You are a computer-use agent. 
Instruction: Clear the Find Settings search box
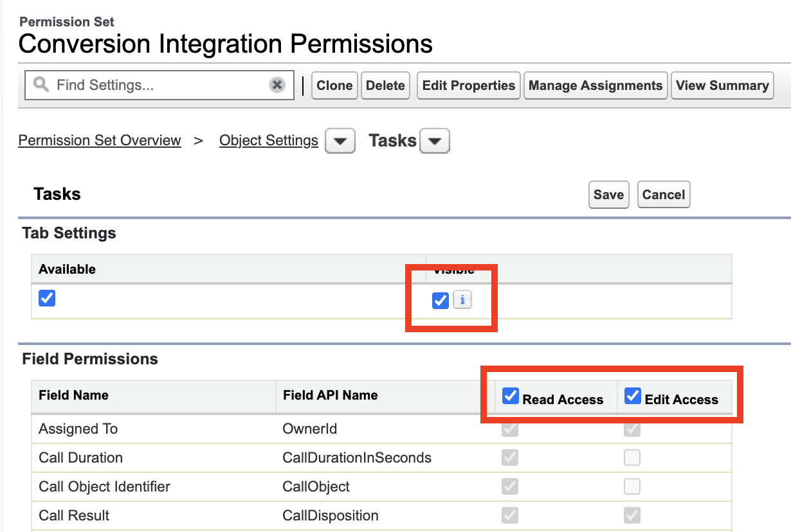click(x=277, y=85)
